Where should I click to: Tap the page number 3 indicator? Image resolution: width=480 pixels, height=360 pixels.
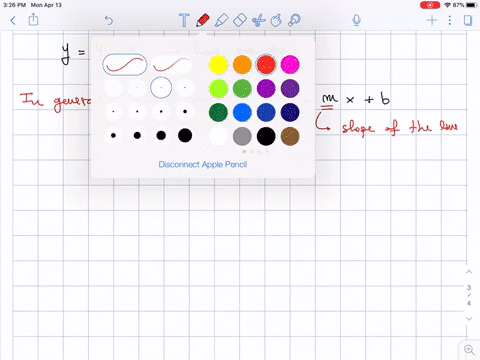click(469, 287)
